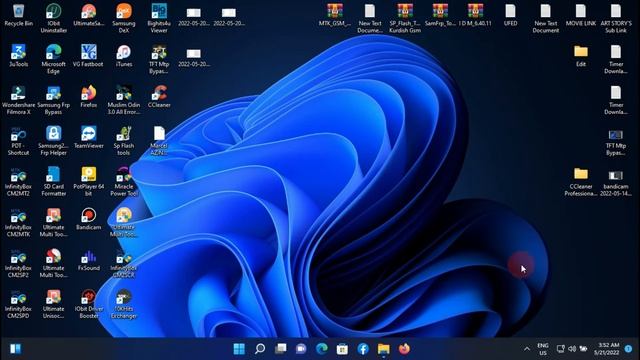Select Samsung Frp Bypass desktop icon

[53, 100]
